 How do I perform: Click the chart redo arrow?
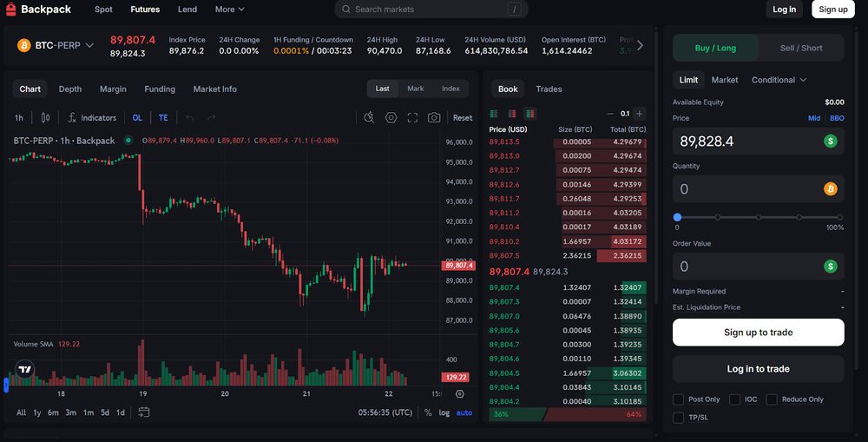pos(212,117)
